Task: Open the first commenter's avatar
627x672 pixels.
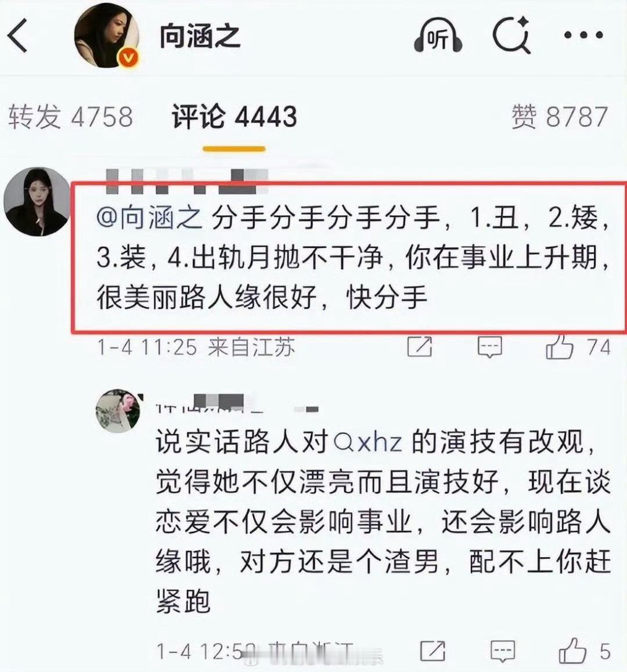Action: [x=37, y=202]
